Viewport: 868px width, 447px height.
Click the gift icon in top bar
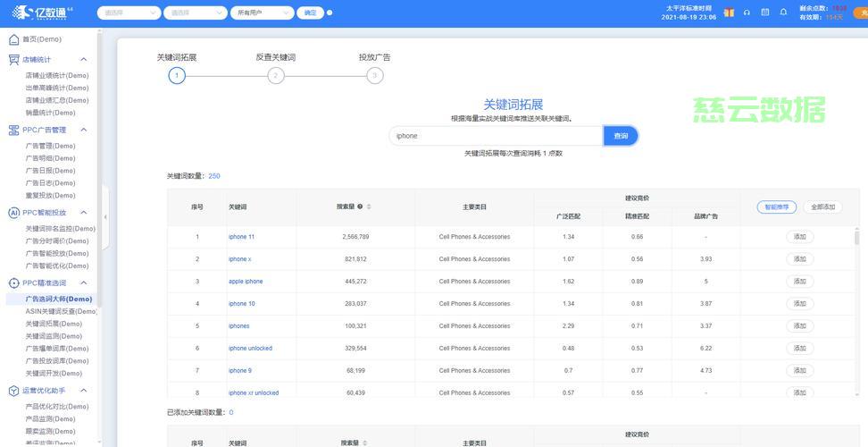point(729,13)
